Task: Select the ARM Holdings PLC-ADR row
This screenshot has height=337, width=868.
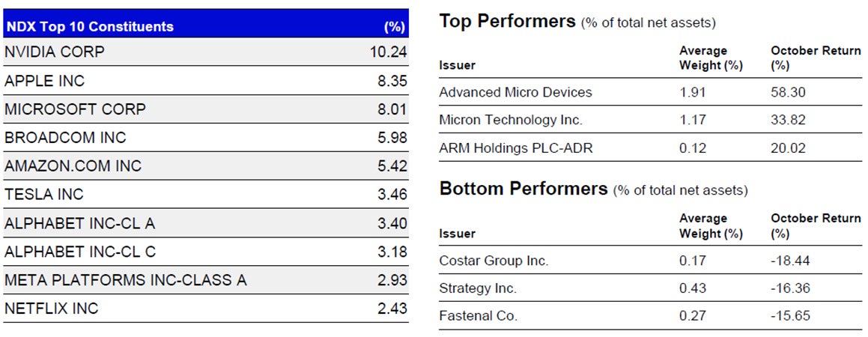Action: click(515, 148)
